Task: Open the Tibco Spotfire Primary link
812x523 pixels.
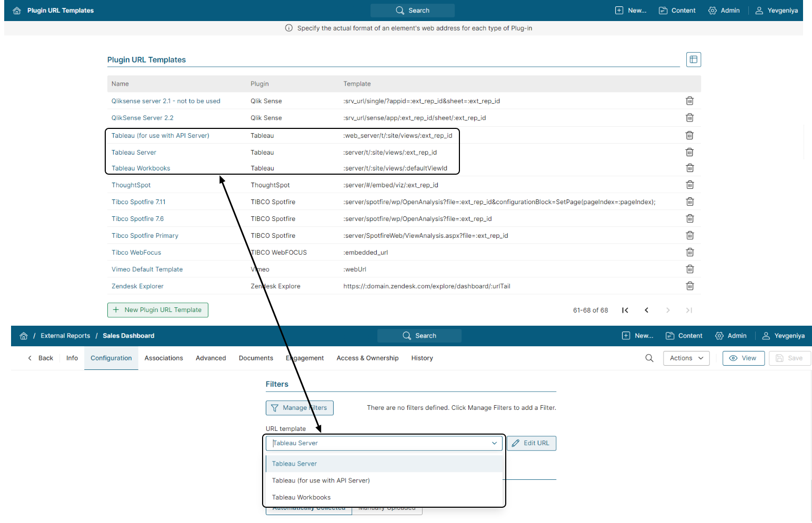Action: point(145,236)
